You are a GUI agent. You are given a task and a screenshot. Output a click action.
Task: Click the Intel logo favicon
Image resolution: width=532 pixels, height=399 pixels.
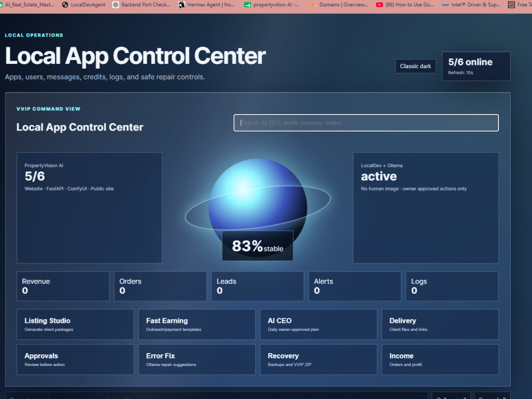pyautogui.click(x=445, y=5)
